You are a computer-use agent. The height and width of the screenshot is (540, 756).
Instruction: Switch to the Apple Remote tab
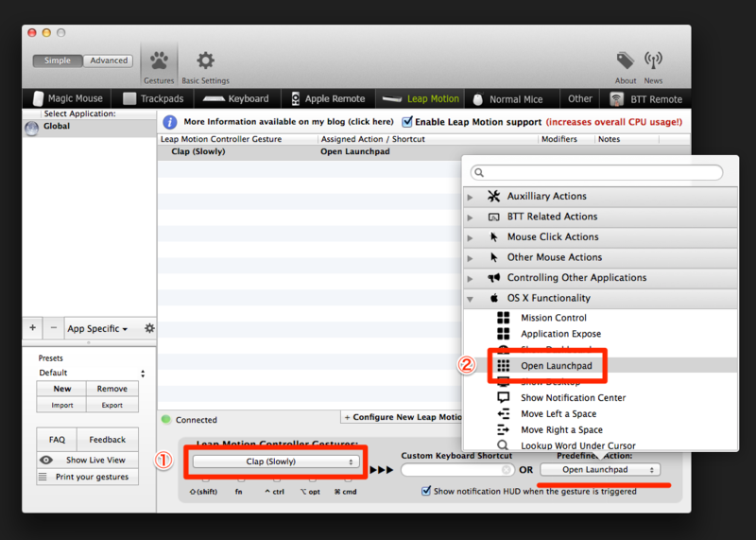[x=328, y=98]
